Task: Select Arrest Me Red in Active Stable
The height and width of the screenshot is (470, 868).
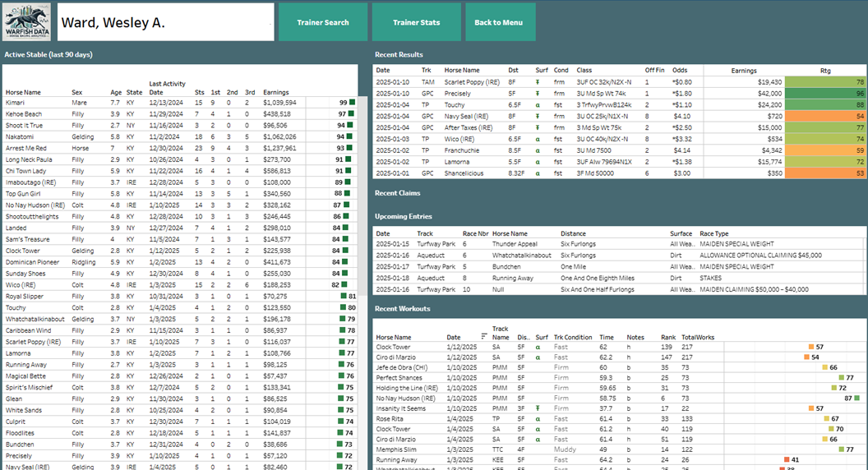Action: tap(25, 148)
